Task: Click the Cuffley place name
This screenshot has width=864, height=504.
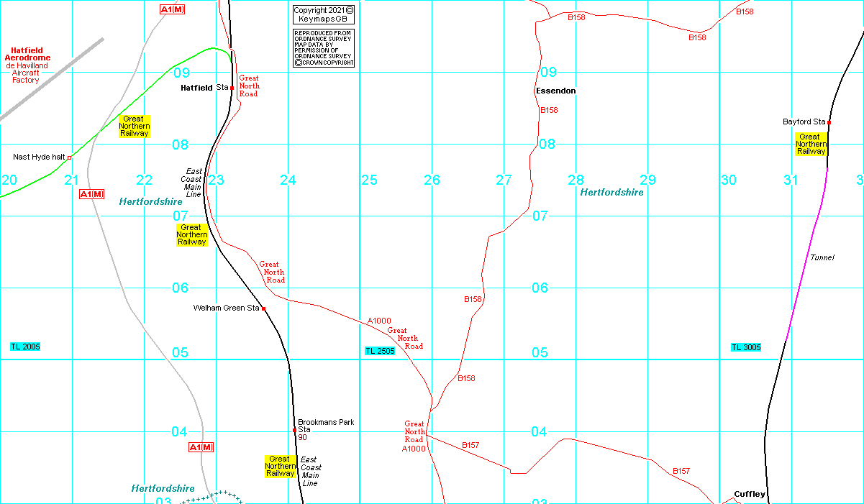Action: click(749, 494)
